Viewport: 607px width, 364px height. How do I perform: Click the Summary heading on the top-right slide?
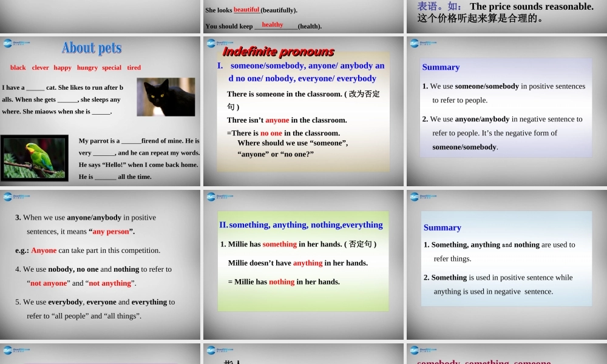[441, 67]
